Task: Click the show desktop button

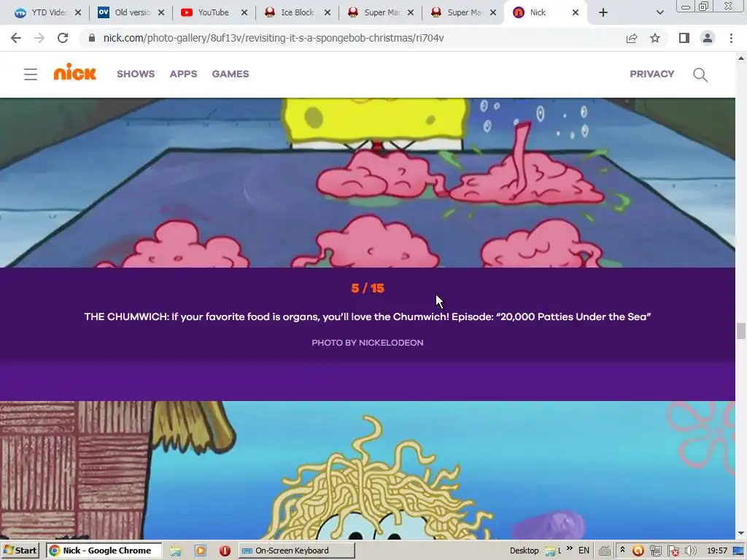Action: point(739,551)
